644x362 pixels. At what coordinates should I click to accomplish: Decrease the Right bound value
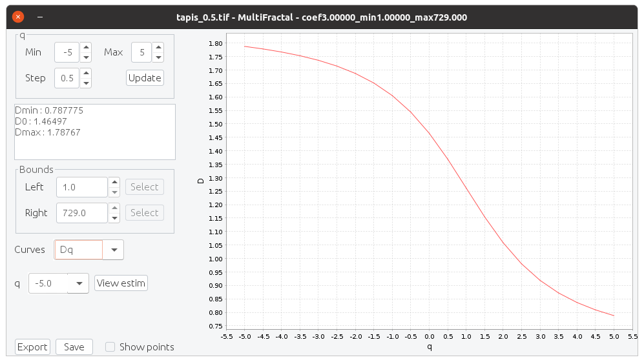click(x=114, y=217)
